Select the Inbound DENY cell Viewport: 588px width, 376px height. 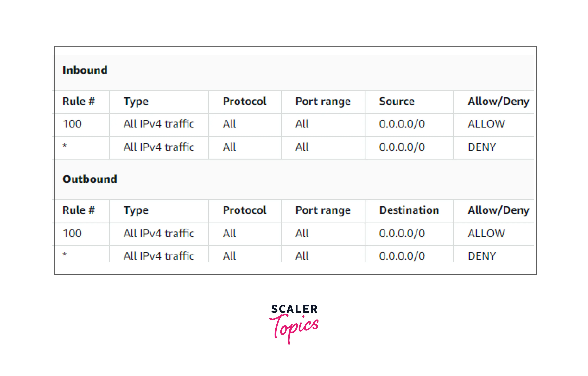[482, 147]
